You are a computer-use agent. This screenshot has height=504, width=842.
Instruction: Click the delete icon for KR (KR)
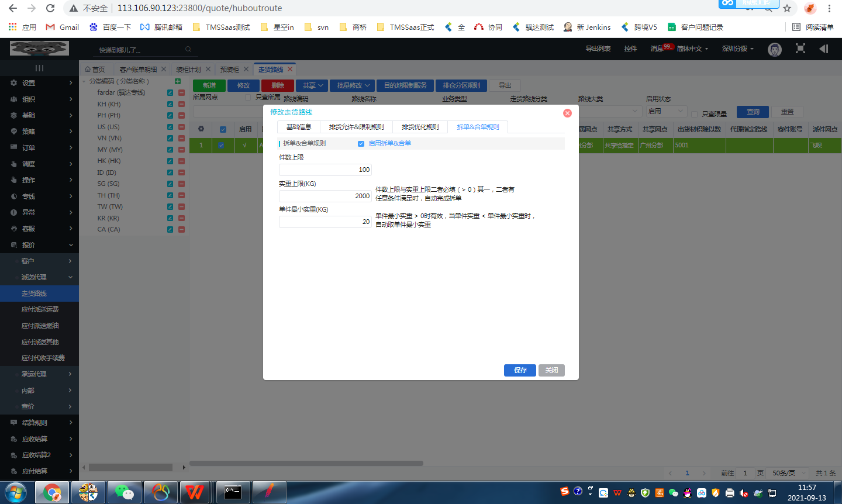pyautogui.click(x=181, y=218)
